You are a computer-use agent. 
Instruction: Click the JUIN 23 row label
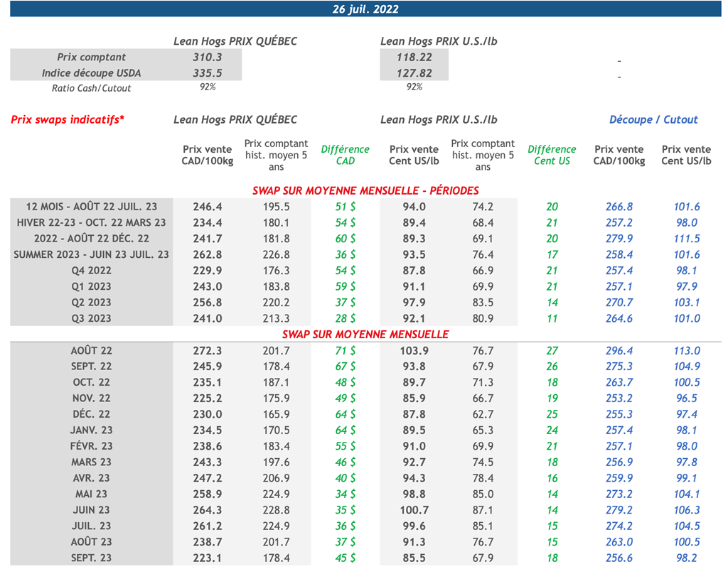pyautogui.click(x=91, y=510)
